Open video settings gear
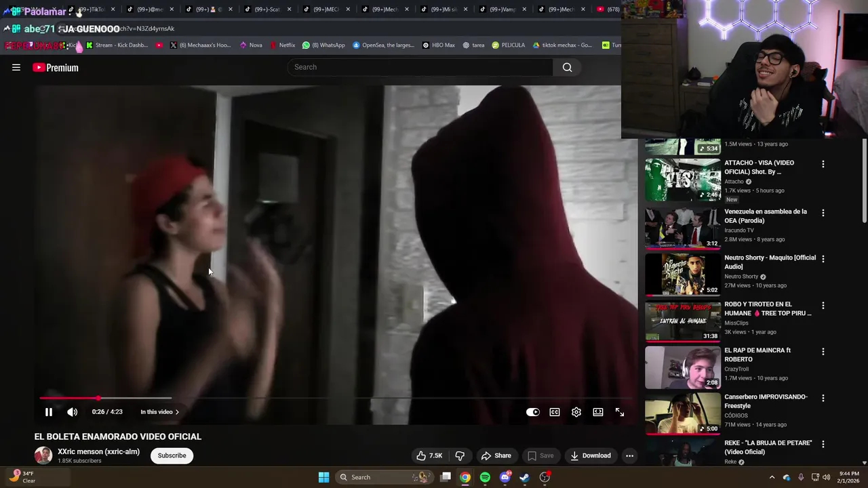The height and width of the screenshot is (488, 868). coord(576,412)
